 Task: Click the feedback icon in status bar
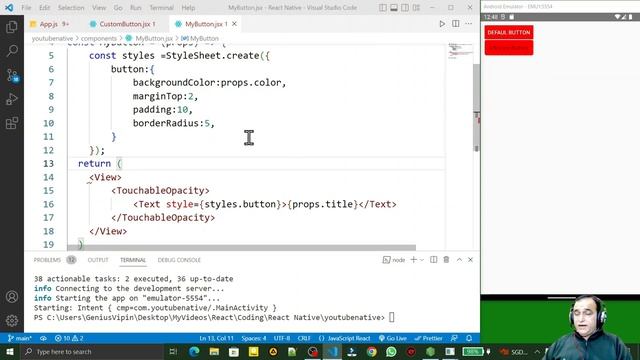click(x=454, y=338)
